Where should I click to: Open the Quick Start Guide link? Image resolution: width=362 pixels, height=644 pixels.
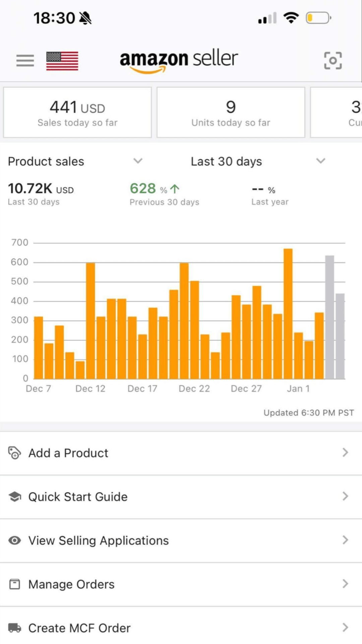click(x=78, y=496)
